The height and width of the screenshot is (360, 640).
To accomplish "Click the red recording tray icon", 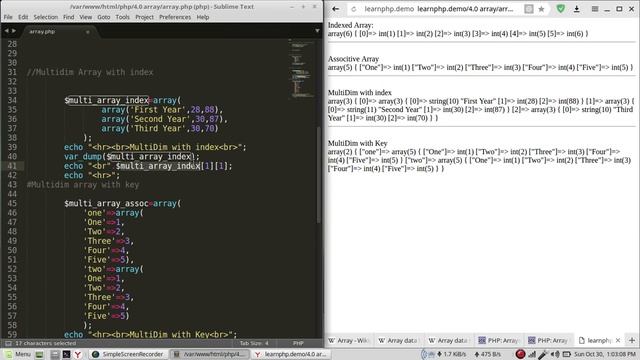I will click(x=520, y=354).
